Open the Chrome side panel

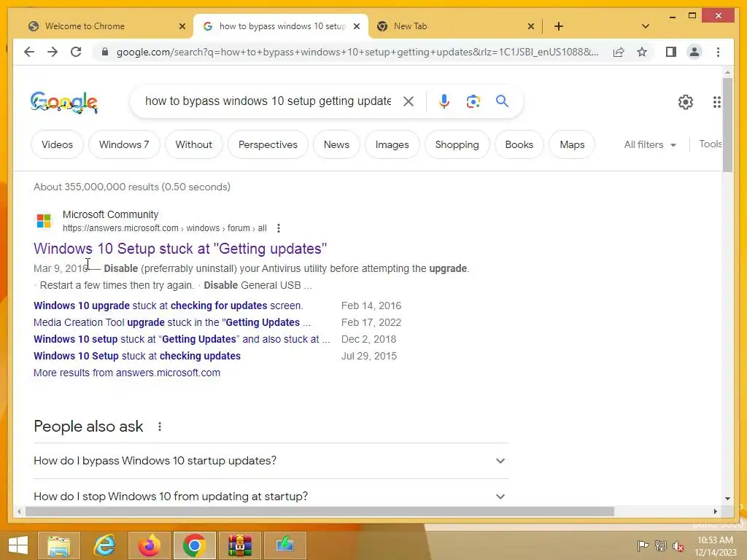671,52
